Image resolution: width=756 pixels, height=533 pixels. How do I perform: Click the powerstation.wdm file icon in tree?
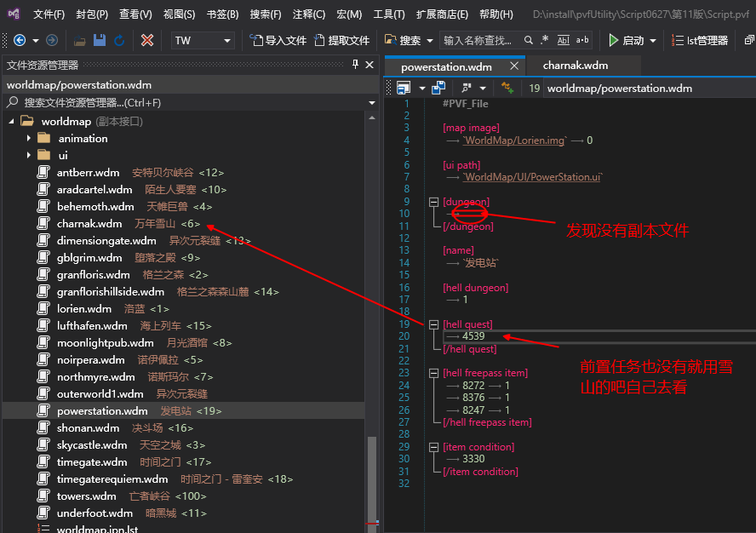[44, 410]
